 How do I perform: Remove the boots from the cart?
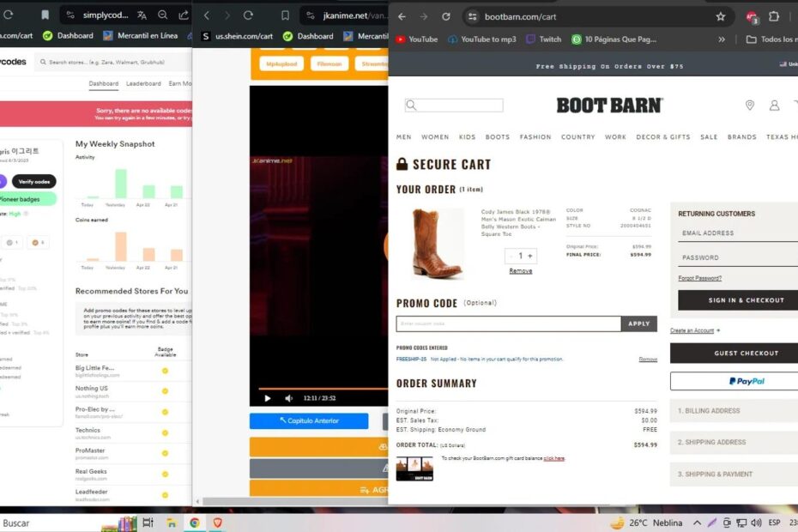coord(521,271)
